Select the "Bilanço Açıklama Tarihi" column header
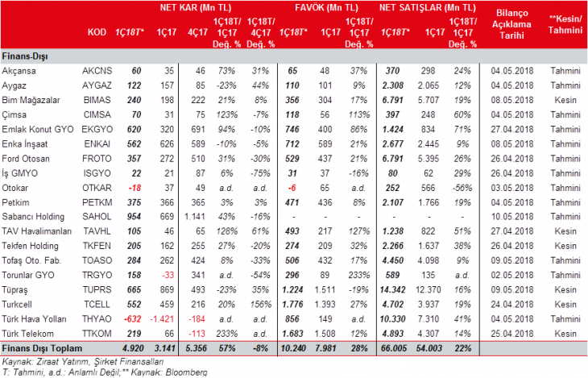 [511, 24]
